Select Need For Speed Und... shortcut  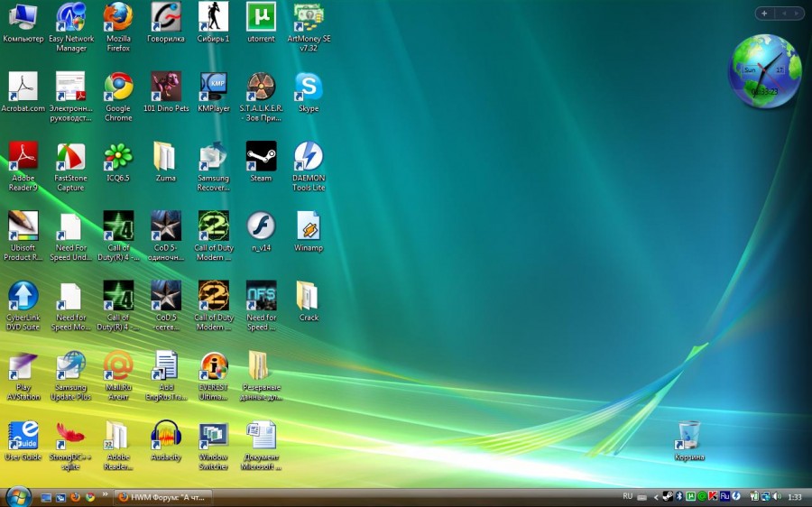point(71,236)
